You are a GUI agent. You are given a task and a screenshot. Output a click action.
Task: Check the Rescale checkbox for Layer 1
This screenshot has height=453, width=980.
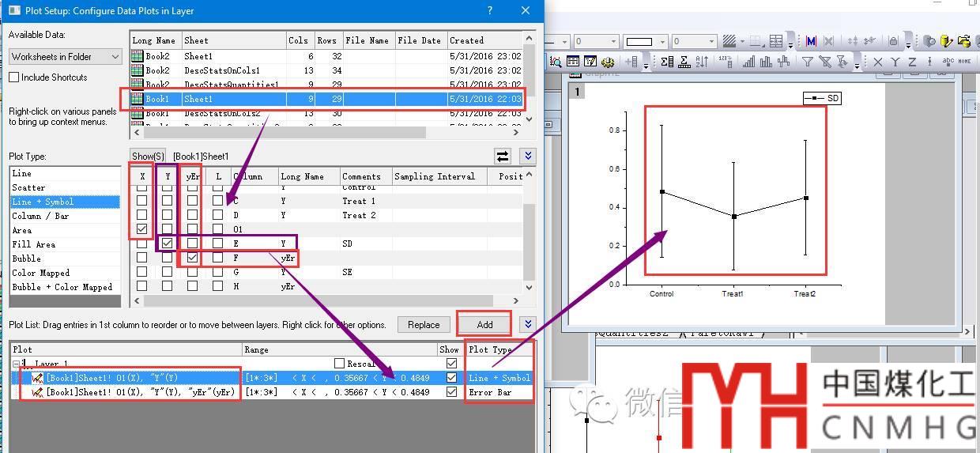point(339,364)
